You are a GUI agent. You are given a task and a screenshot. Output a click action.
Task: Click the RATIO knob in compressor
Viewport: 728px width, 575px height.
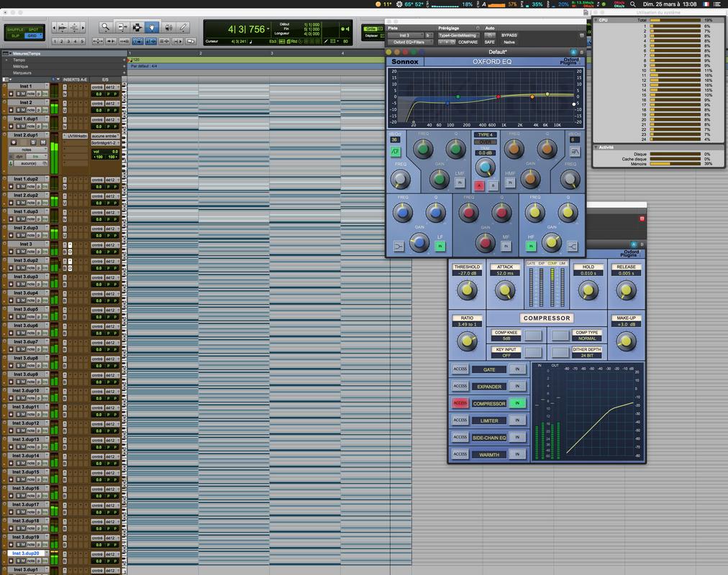click(x=467, y=341)
